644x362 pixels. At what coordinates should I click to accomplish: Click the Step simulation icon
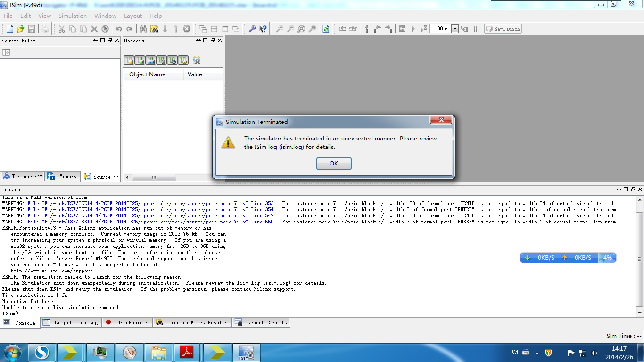pyautogui.click(x=465, y=29)
